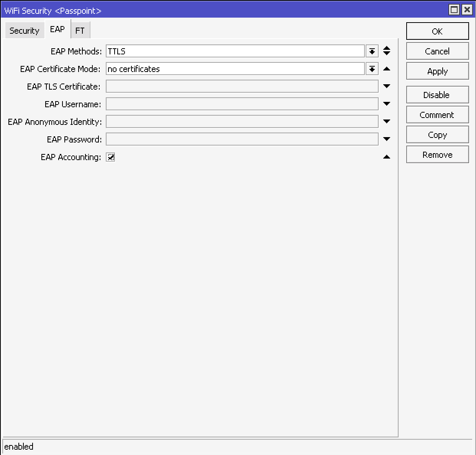Click the down arrow beside EAP Anonymous Identity
The height and width of the screenshot is (455, 476).
pos(387,121)
